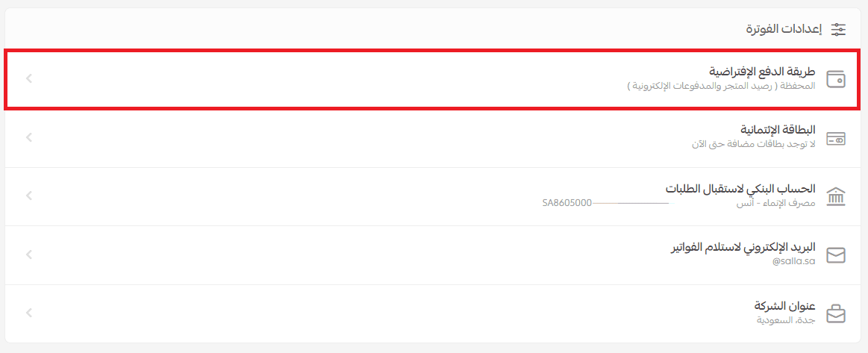This screenshot has height=353, width=868.
Task: Expand the default payment method chevron
Action: 28,78
